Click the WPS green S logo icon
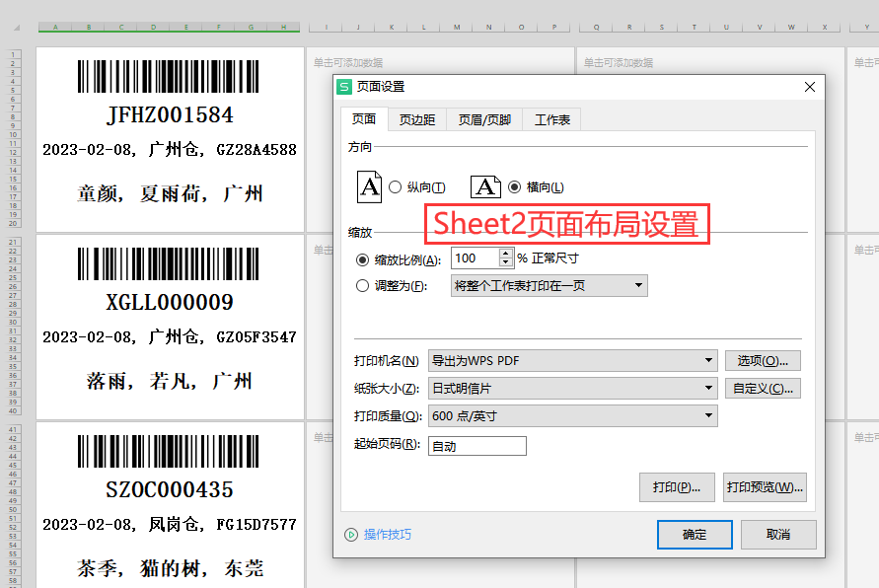Screen dimensions: 879x588 pos(344,87)
